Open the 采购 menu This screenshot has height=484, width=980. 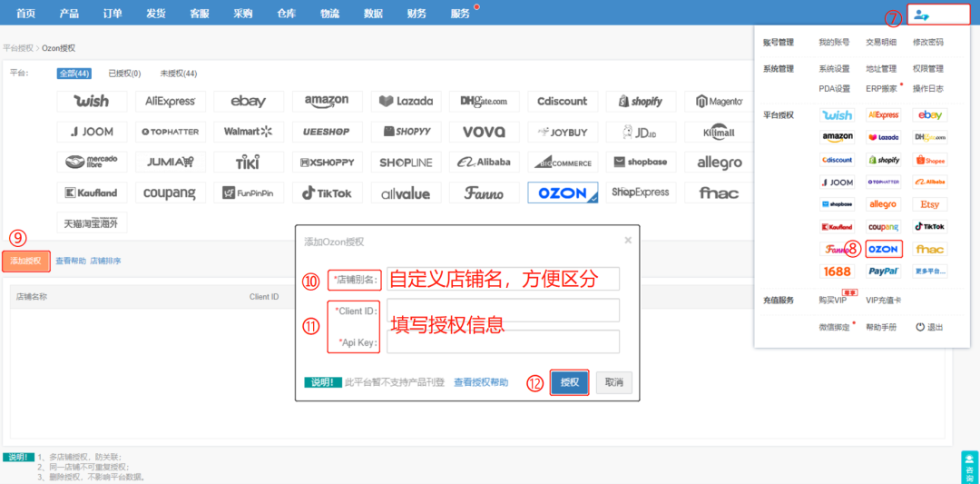click(242, 14)
